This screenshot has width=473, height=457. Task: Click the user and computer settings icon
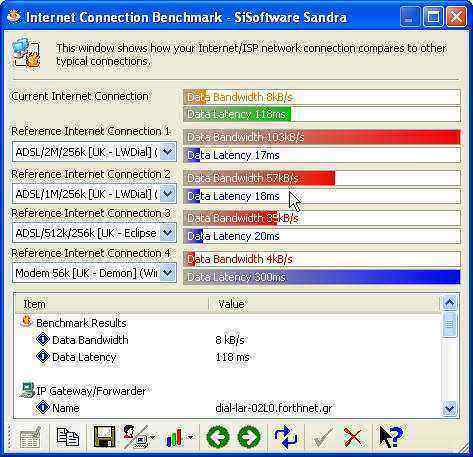[x=135, y=436]
